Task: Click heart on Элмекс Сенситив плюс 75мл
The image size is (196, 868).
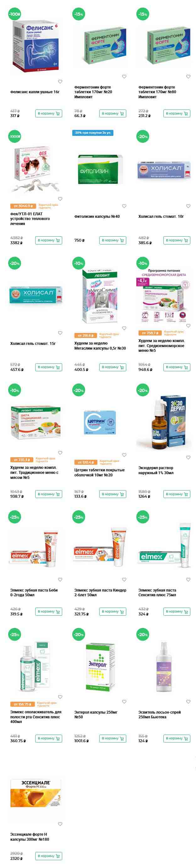Action: pos(188,580)
